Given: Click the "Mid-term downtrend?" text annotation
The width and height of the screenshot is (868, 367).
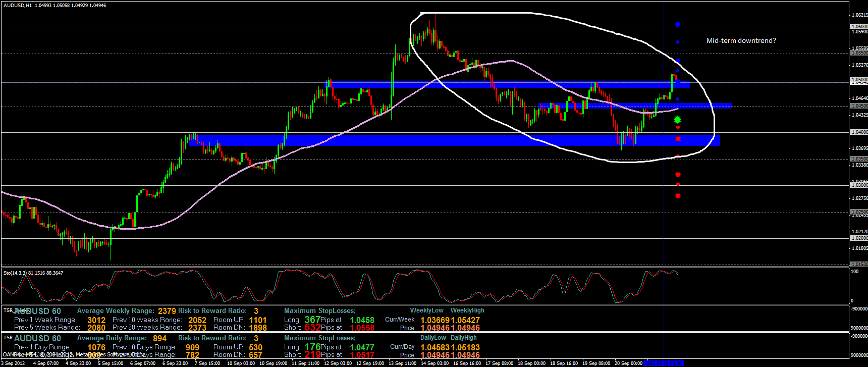Looking at the screenshot, I should [741, 40].
